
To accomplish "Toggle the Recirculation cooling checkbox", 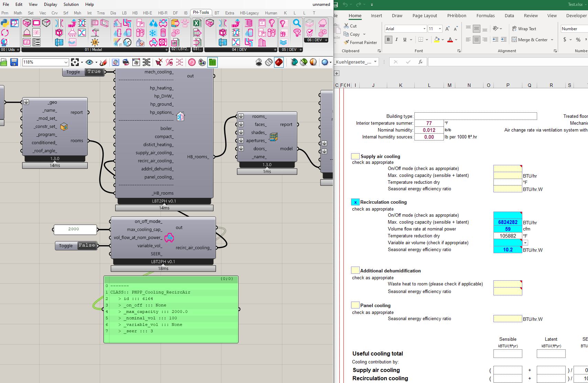I will pos(355,202).
